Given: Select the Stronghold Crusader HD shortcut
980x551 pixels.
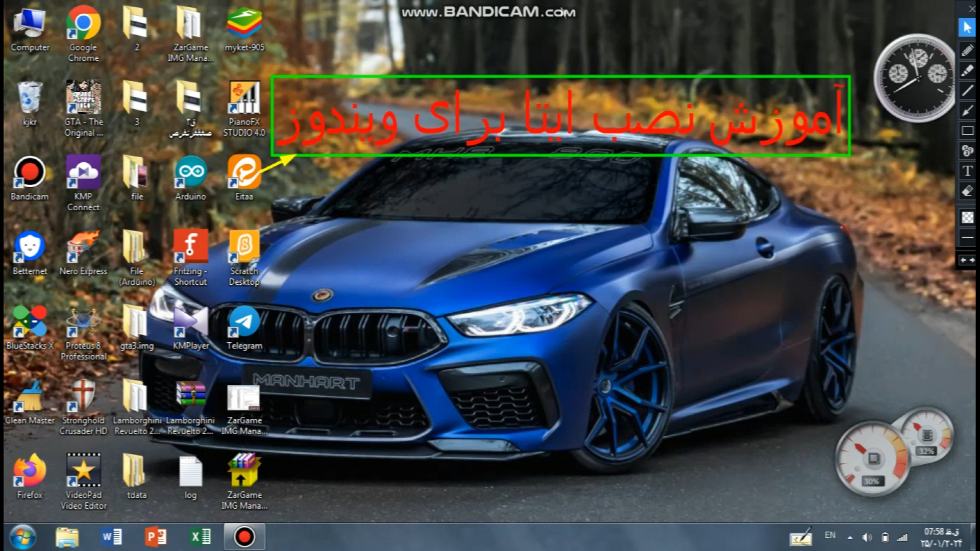Looking at the screenshot, I should [83, 406].
